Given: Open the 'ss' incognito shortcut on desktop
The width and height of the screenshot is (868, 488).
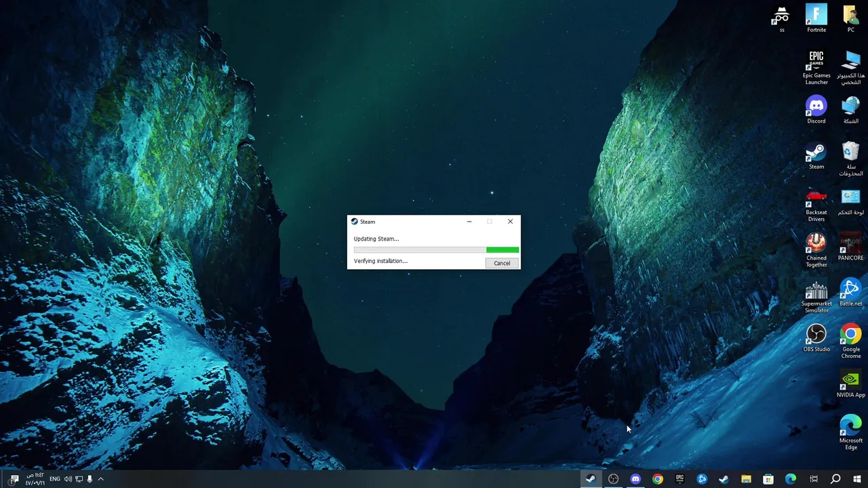Looking at the screenshot, I should (782, 19).
